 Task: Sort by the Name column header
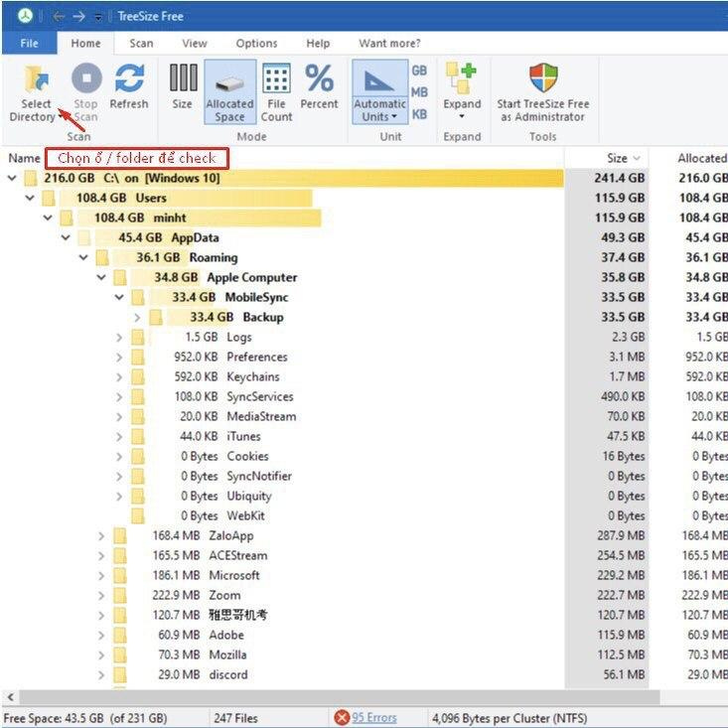coord(24,158)
